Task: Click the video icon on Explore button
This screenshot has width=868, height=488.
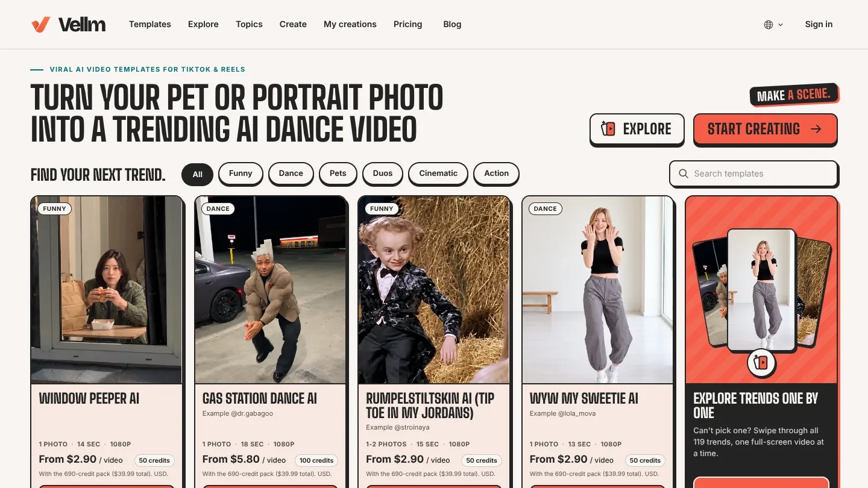Action: pyautogui.click(x=608, y=129)
